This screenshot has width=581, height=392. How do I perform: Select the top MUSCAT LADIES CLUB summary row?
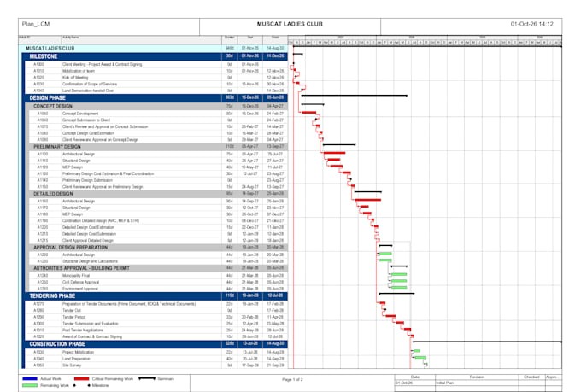153,48
